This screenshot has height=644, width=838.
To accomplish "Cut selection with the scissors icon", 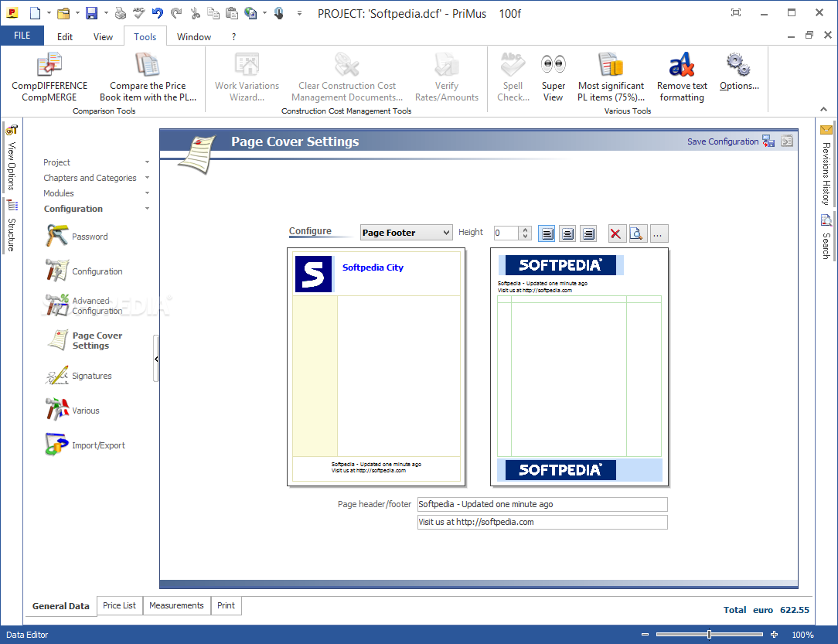I will pyautogui.click(x=195, y=13).
